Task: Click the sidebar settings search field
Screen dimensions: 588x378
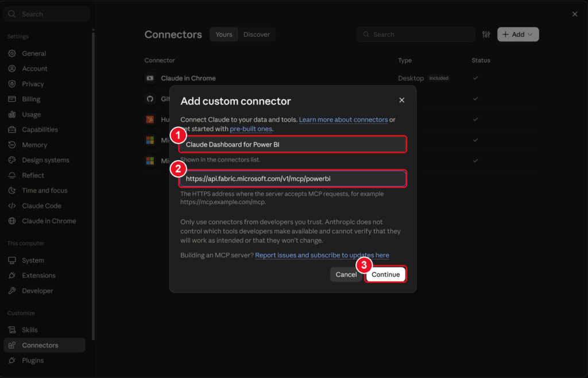Action: (x=47, y=14)
